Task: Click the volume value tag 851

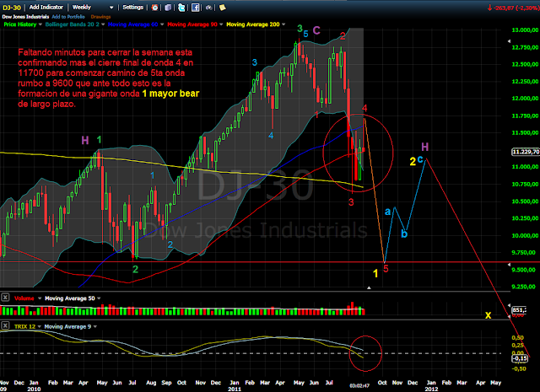Action: coord(520,310)
